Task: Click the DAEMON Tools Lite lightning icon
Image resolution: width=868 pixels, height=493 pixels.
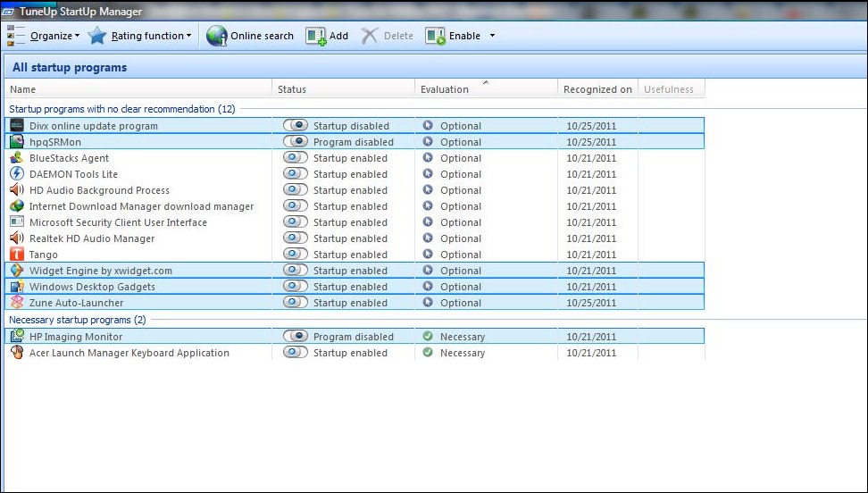Action: 17,173
